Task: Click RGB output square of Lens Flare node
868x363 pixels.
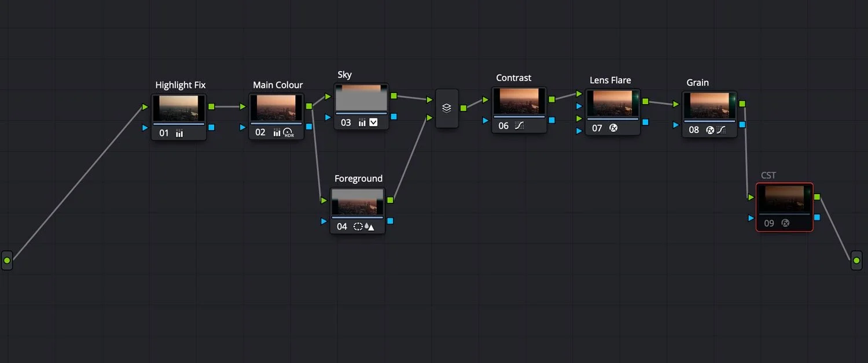Action: tap(645, 102)
